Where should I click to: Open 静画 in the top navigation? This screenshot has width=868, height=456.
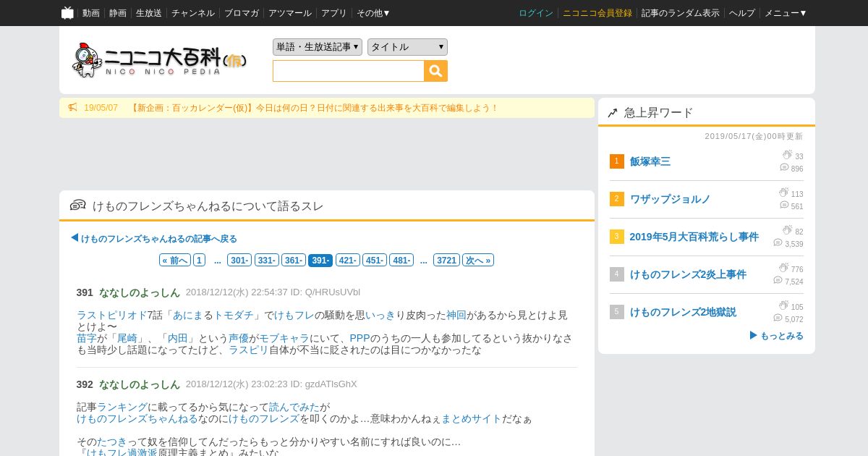(x=118, y=13)
